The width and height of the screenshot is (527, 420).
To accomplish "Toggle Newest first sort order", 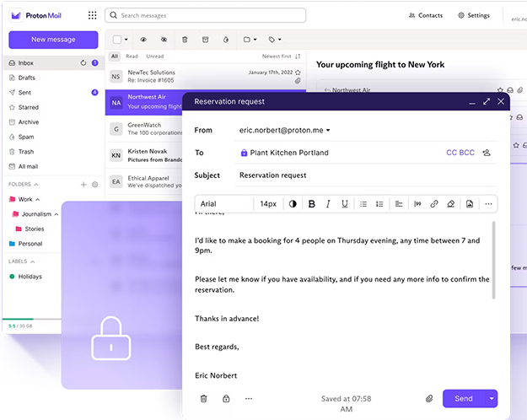I will click(x=281, y=57).
